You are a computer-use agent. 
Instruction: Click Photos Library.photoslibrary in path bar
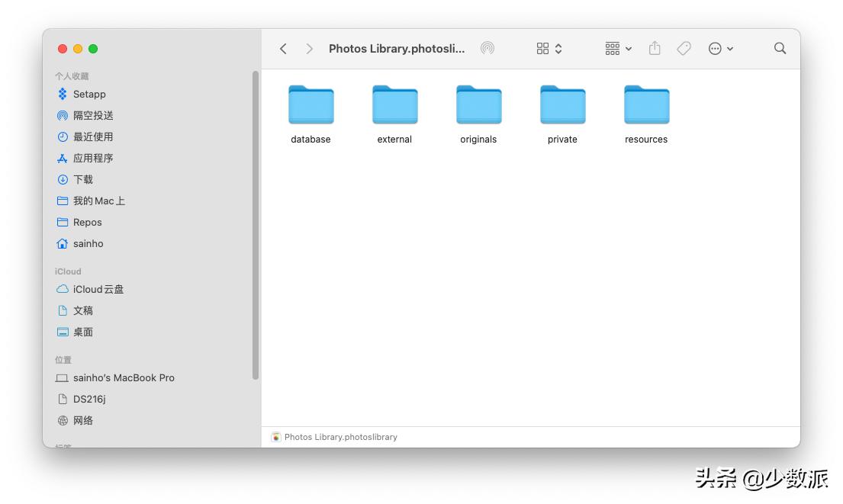pyautogui.click(x=334, y=438)
